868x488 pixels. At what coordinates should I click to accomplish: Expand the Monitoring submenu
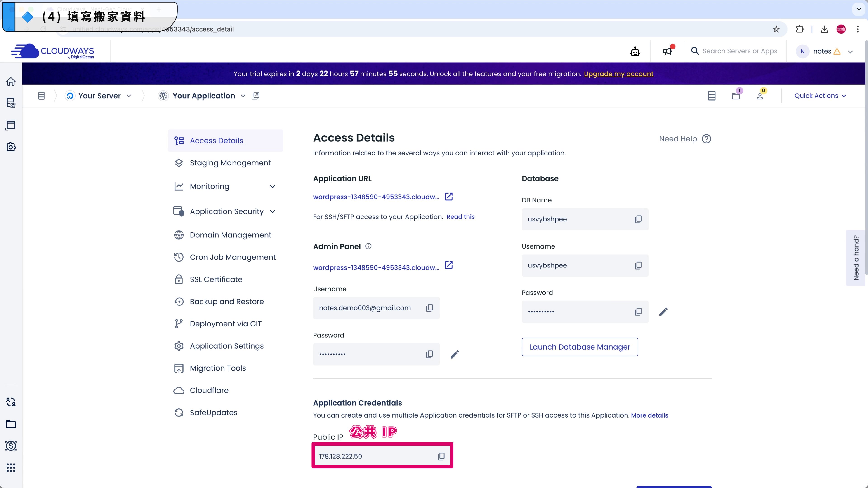click(272, 187)
